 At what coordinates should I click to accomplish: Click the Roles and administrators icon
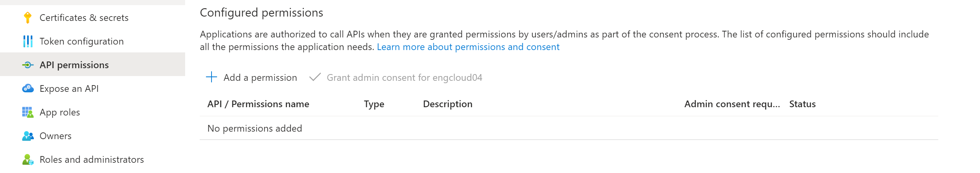[x=28, y=160]
